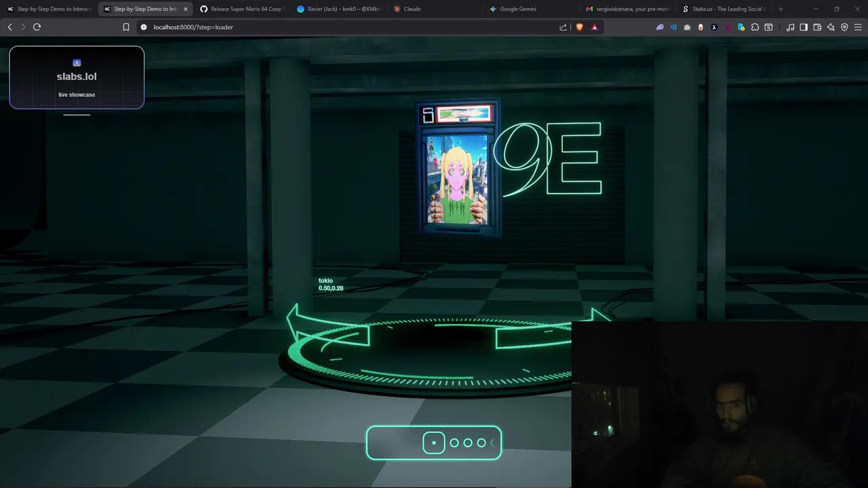Open the Brave Wallet icon
The width and height of the screenshot is (868, 488).
(x=817, y=27)
